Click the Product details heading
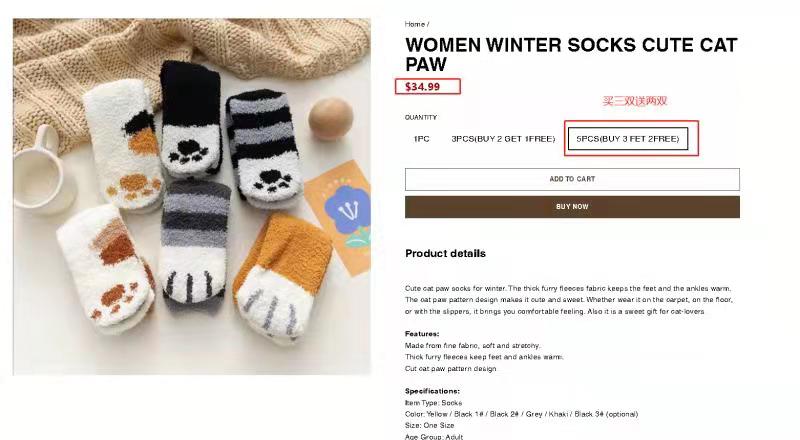This screenshot has width=800, height=440. click(x=445, y=254)
